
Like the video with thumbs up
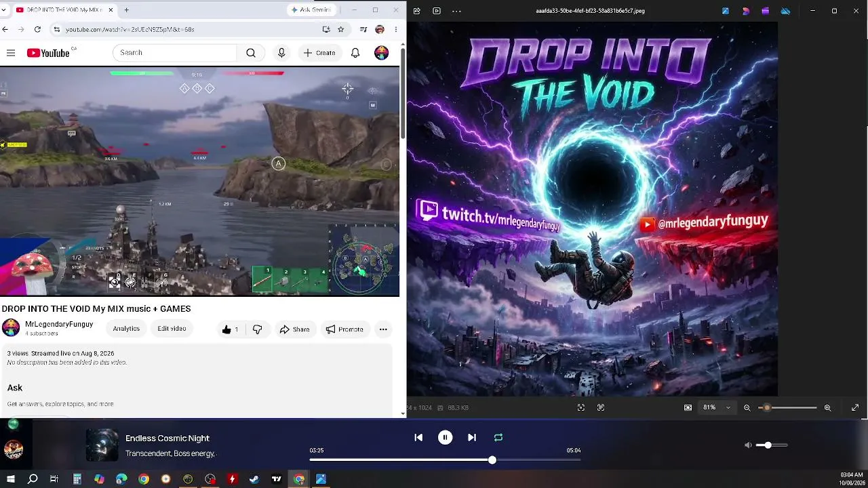[x=231, y=329]
